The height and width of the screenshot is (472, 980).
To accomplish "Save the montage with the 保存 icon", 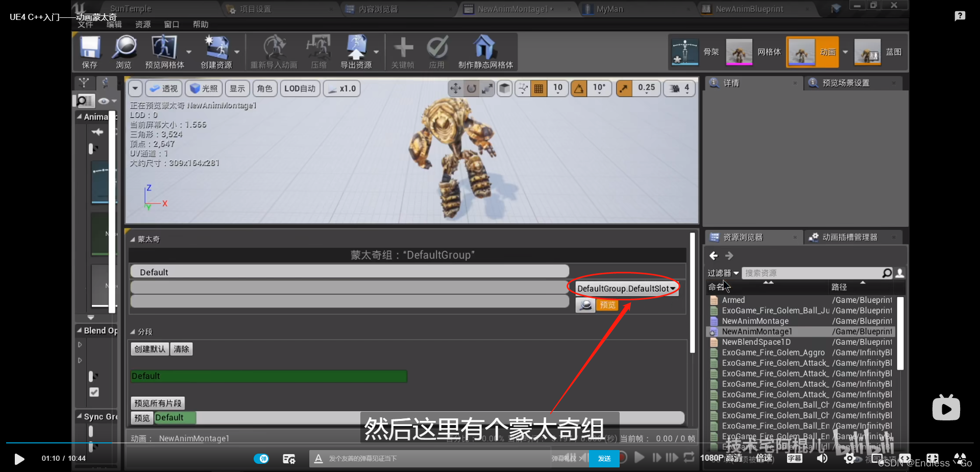I will coord(90,52).
